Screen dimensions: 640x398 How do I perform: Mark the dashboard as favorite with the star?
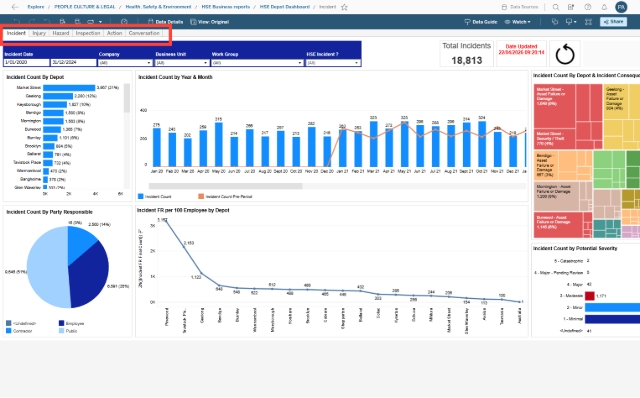[344, 7]
